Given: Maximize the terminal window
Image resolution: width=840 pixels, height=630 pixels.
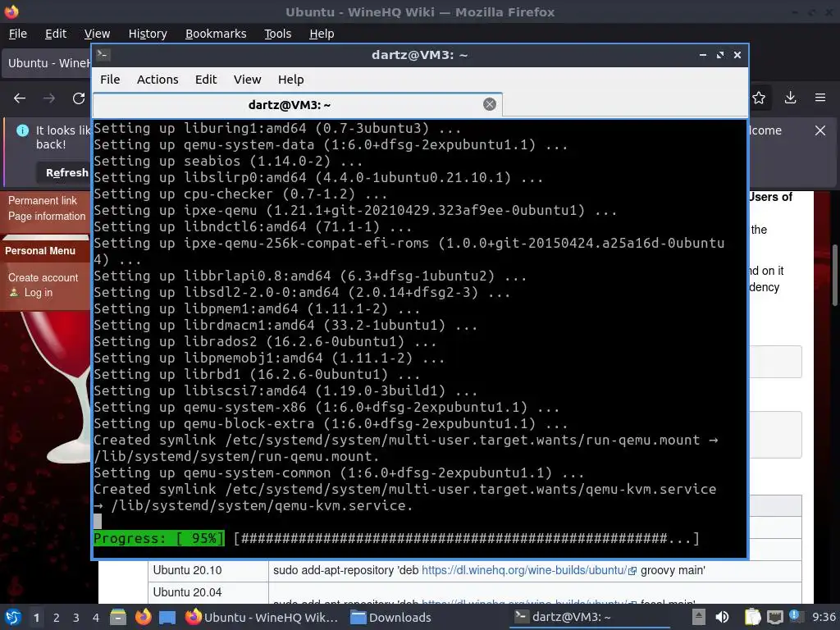Looking at the screenshot, I should tap(720, 55).
